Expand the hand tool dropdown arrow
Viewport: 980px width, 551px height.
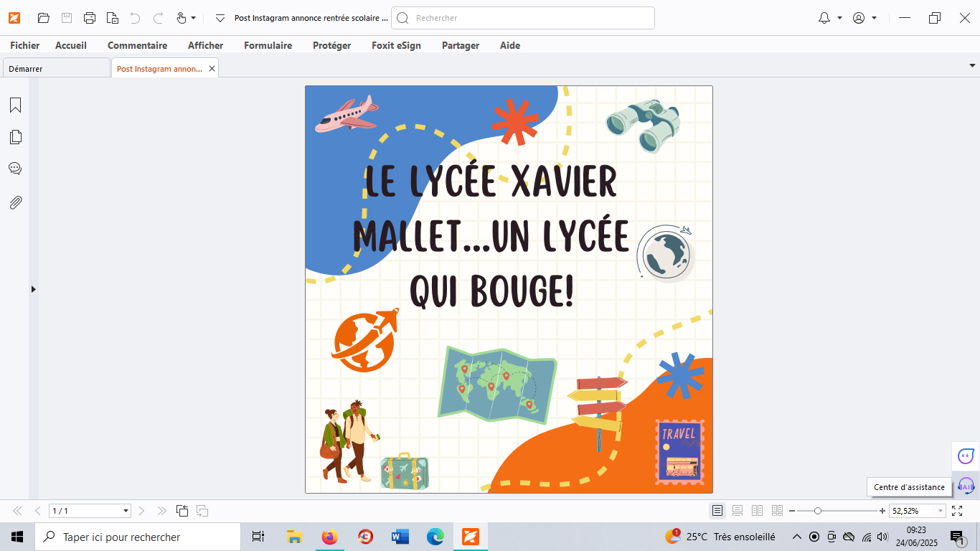tap(194, 18)
